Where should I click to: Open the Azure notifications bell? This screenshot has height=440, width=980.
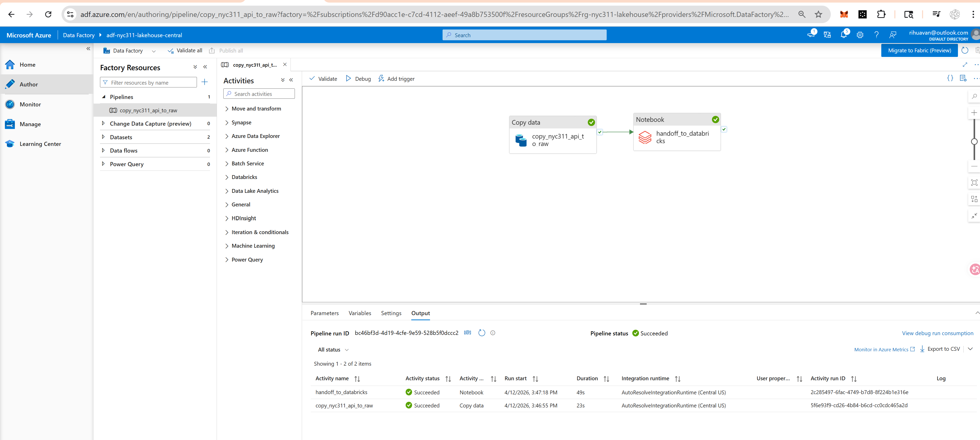pyautogui.click(x=843, y=35)
